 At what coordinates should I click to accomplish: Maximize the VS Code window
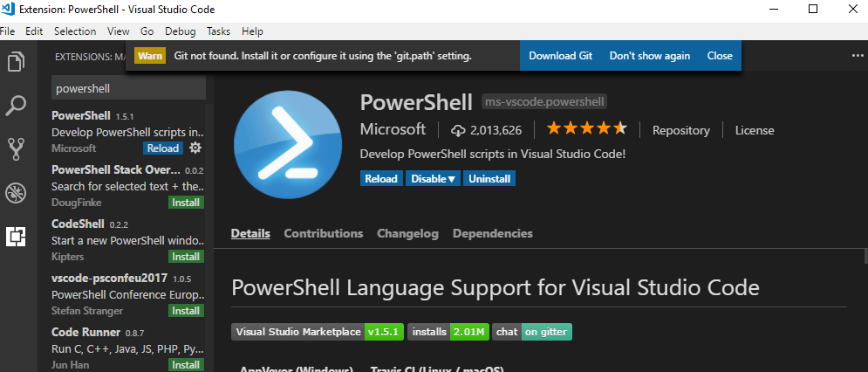tap(813, 9)
